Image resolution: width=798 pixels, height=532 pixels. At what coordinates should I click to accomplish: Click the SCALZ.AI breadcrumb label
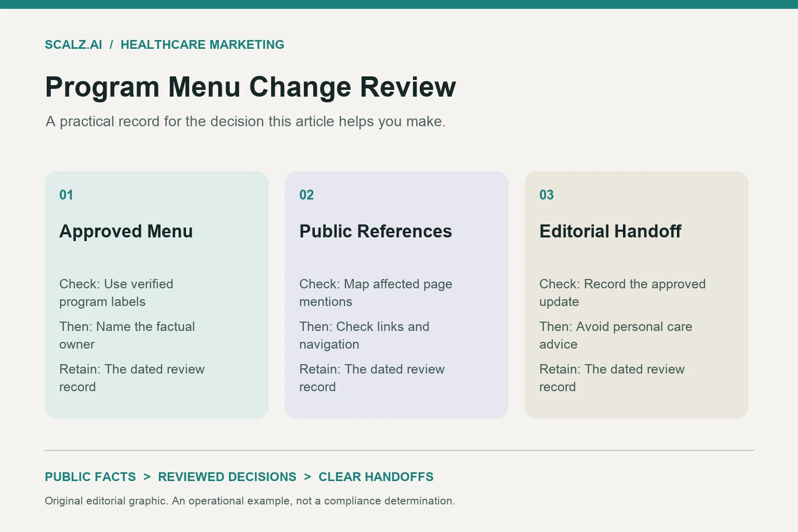coord(73,45)
